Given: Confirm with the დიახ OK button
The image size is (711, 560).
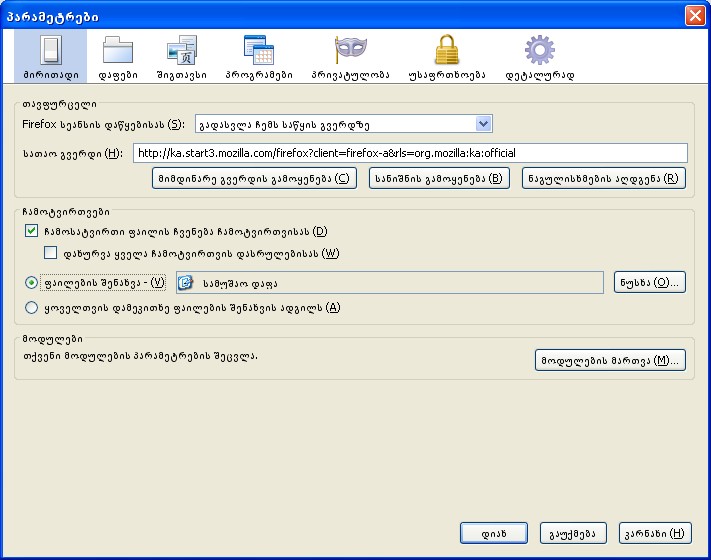Looking at the screenshot, I should (x=494, y=533).
